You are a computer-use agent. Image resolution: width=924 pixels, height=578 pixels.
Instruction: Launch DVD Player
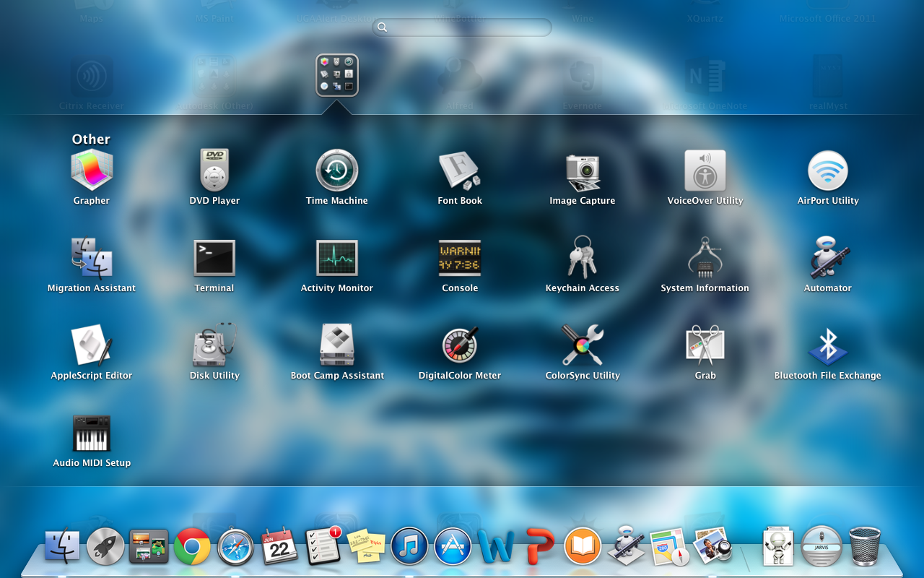pyautogui.click(x=214, y=171)
